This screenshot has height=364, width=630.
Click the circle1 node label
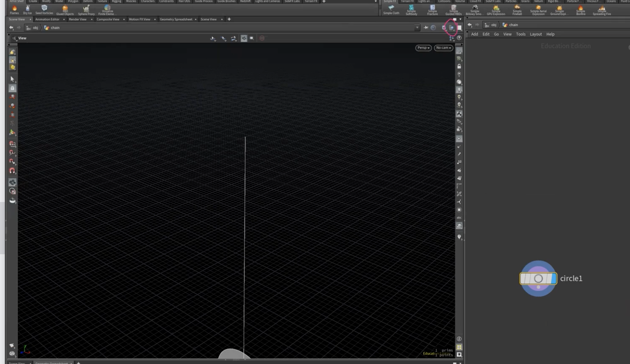tap(571, 278)
